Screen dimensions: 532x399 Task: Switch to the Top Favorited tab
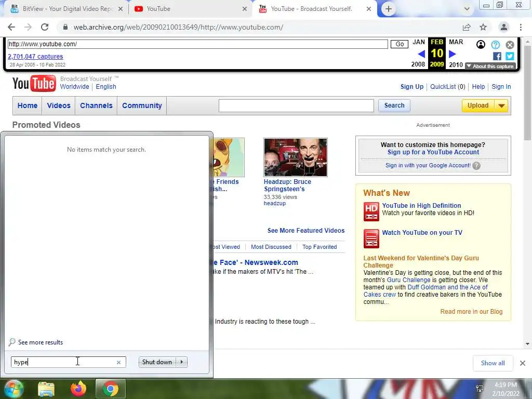pos(320,247)
